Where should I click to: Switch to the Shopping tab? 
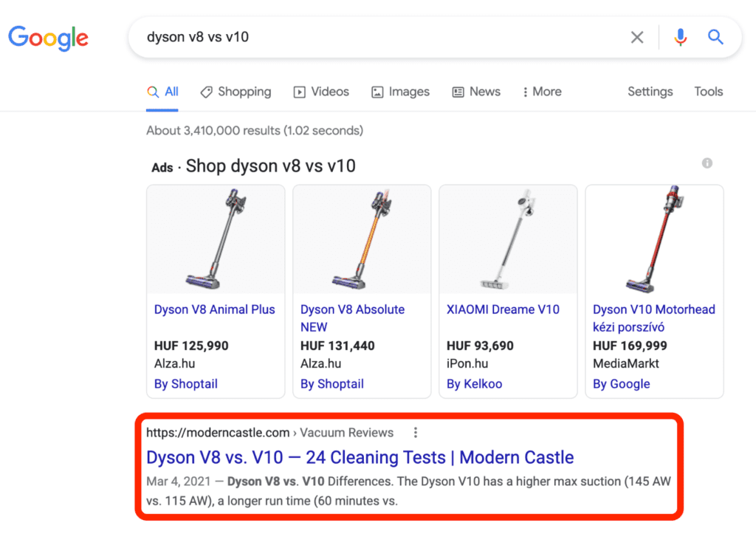236,92
